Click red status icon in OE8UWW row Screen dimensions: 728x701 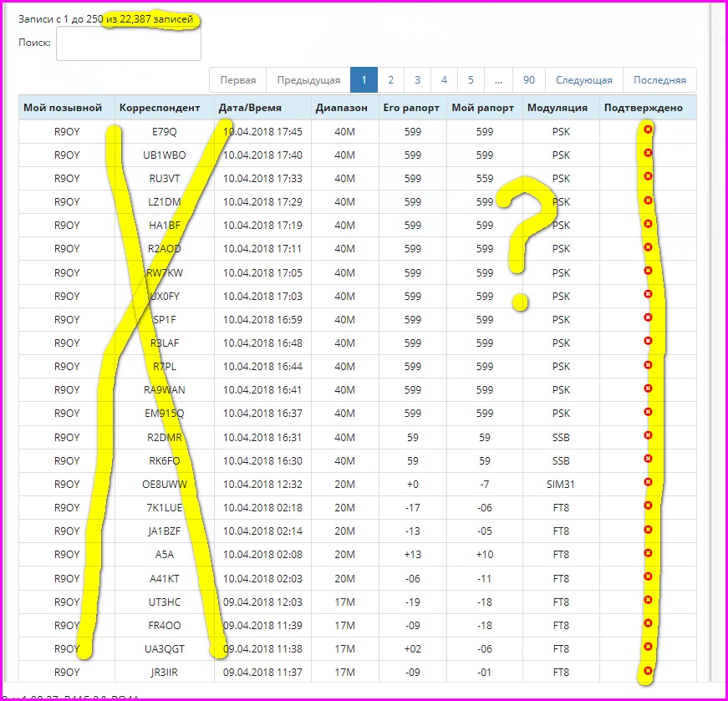click(x=648, y=482)
